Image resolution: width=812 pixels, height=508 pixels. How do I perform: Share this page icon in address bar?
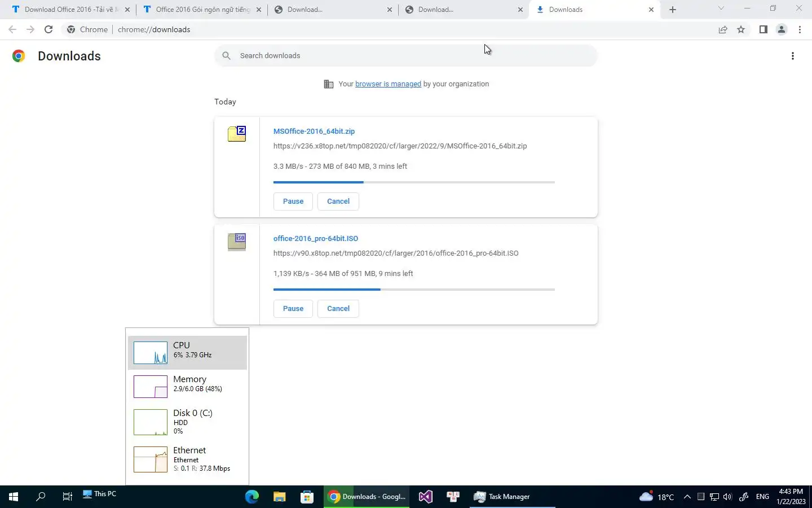pyautogui.click(x=723, y=29)
